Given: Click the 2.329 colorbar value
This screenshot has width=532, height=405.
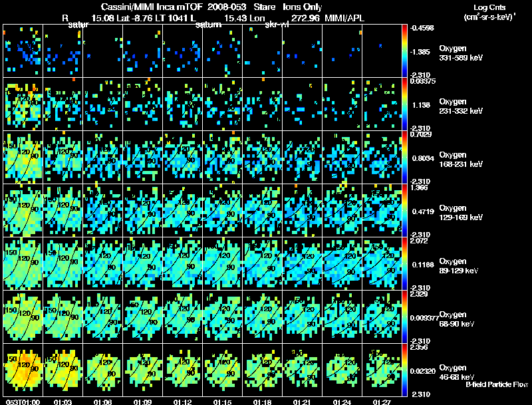Looking at the screenshot, I should tap(419, 294).
